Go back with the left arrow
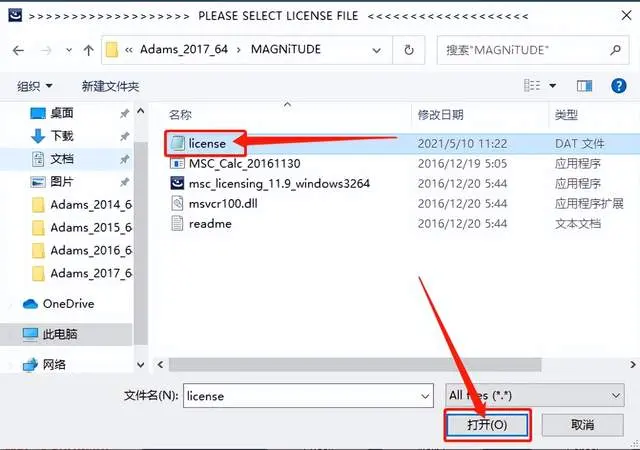 (18, 50)
